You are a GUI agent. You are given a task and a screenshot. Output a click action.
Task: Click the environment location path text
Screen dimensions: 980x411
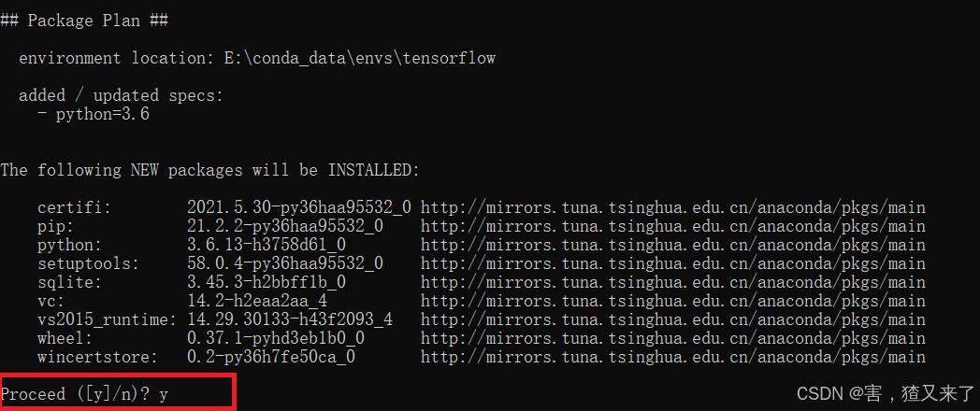coord(359,59)
